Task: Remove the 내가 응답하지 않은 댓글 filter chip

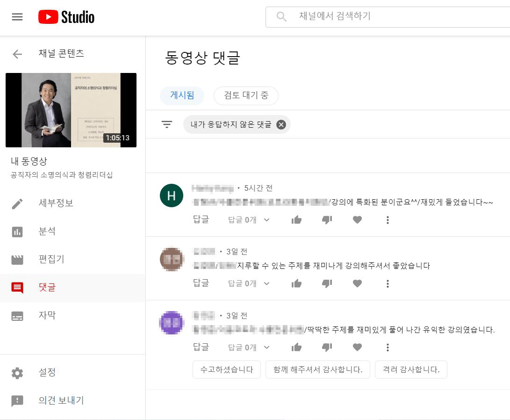Action: click(x=281, y=124)
